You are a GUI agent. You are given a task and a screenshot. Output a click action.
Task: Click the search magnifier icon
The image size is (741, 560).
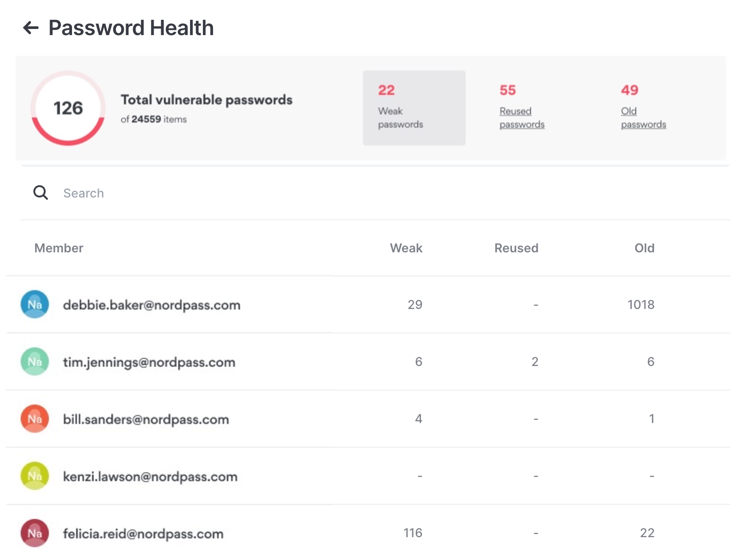point(40,192)
